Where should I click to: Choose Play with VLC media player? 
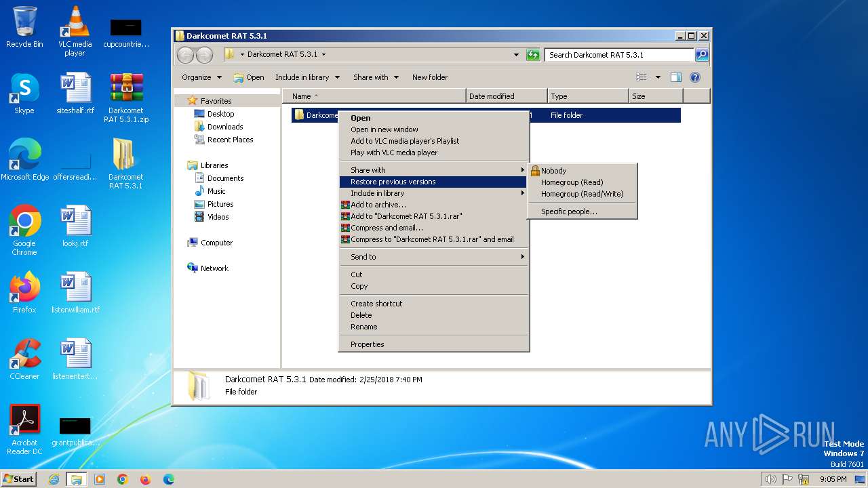tap(433, 152)
